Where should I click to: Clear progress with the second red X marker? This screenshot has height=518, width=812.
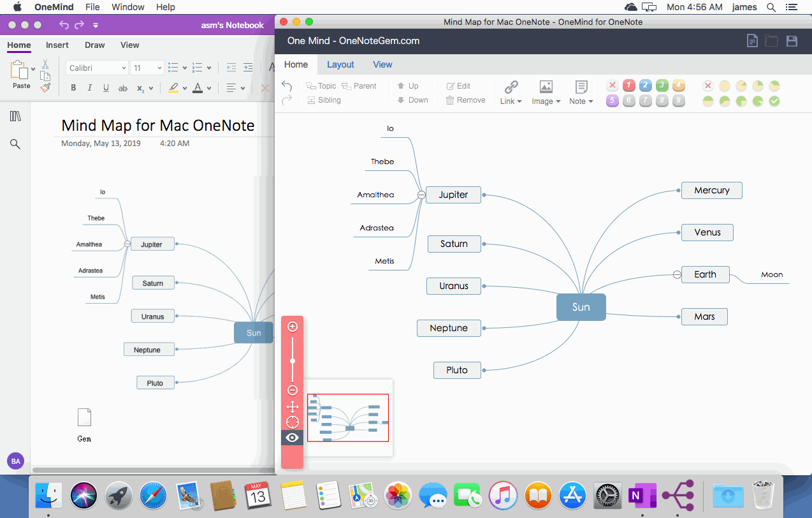708,85
